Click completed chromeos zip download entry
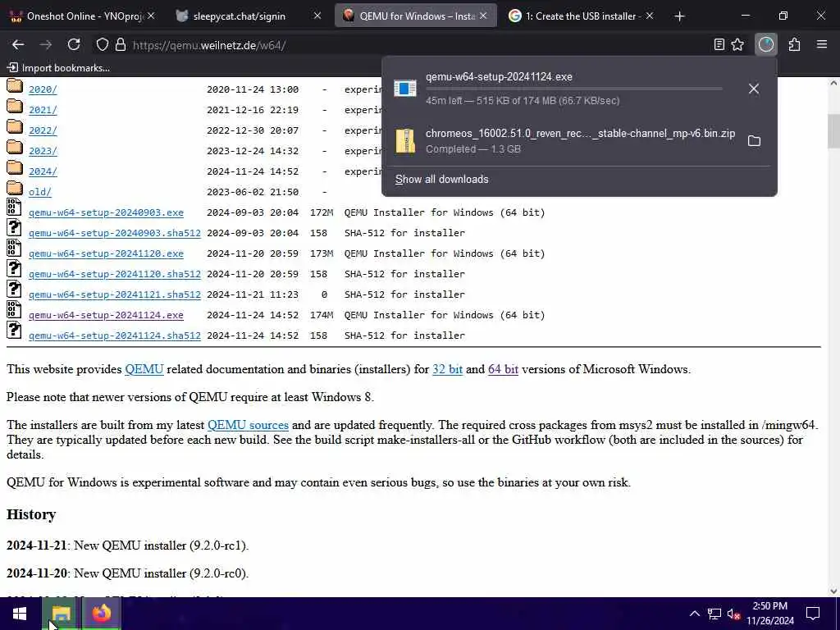 579,141
